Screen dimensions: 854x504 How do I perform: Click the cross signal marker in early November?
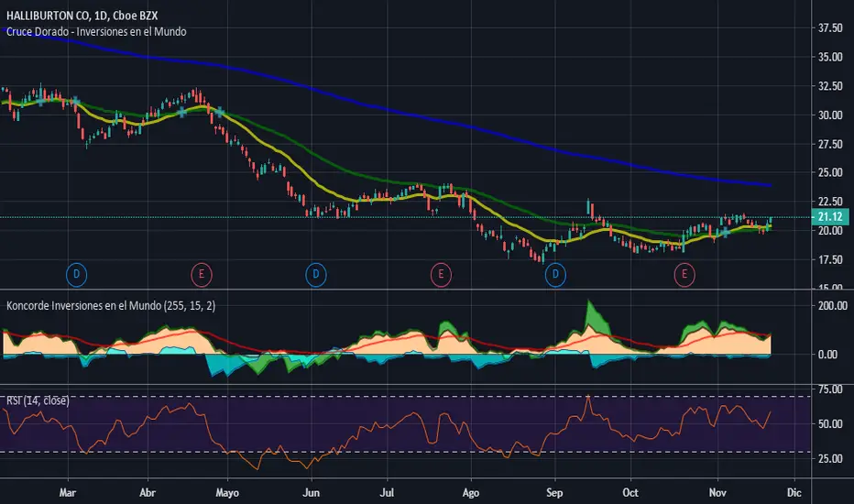(725, 232)
